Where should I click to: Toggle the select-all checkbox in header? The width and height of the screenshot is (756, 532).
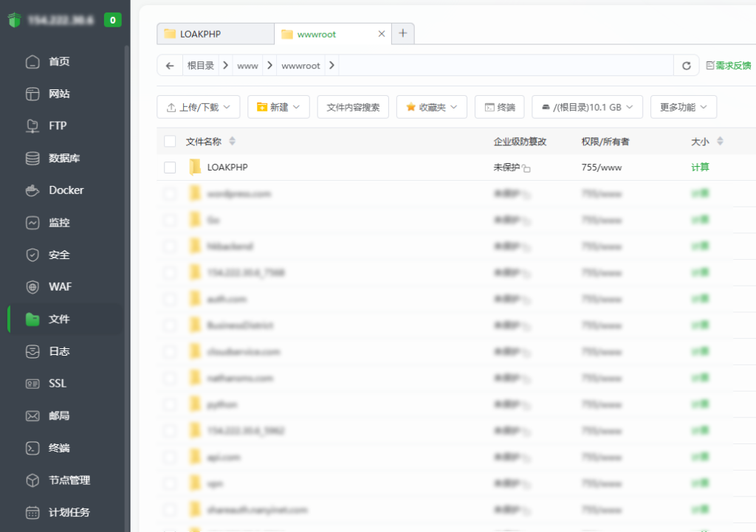click(x=170, y=141)
